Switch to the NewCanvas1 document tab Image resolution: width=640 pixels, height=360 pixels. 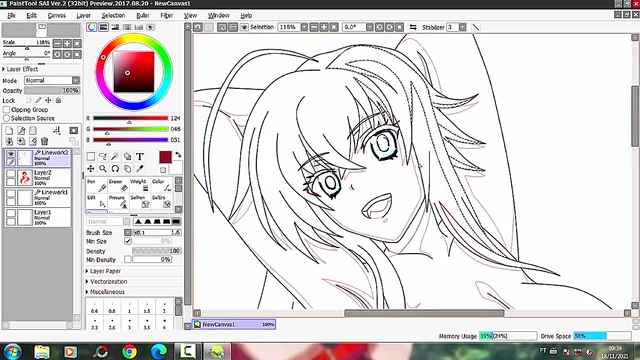coord(234,324)
